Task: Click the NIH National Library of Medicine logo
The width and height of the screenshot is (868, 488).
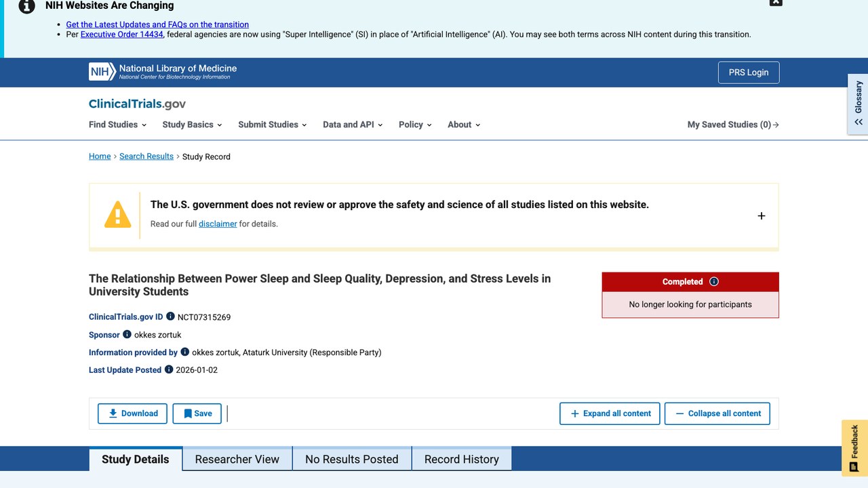Action: click(163, 72)
